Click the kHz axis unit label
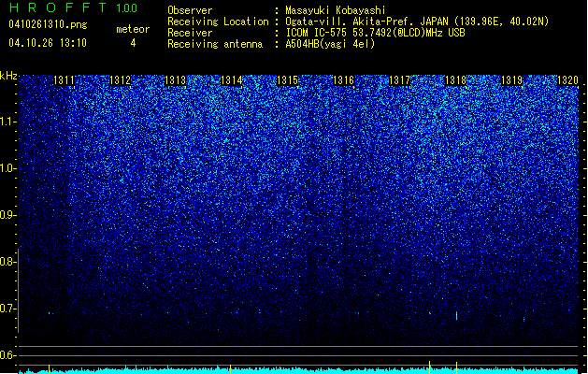 tap(8, 76)
